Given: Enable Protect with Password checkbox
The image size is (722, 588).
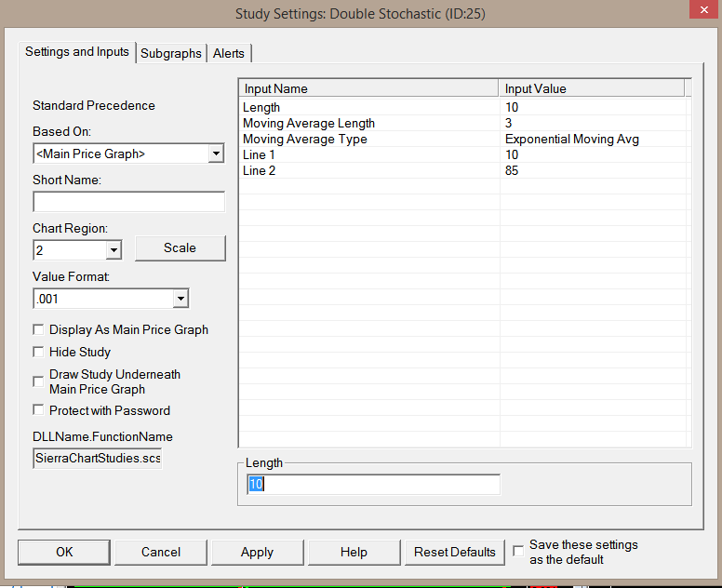Looking at the screenshot, I should click(38, 410).
